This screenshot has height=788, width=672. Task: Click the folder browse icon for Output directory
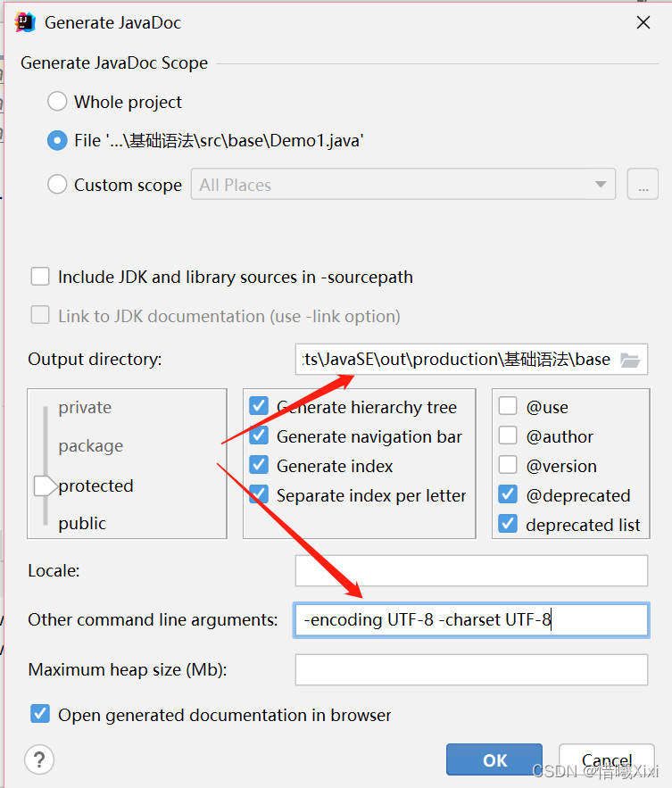[x=630, y=360]
